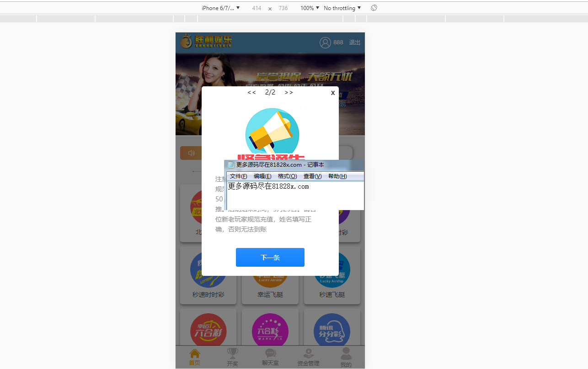Close the announcement popup with x
588x369 pixels.
(x=333, y=93)
